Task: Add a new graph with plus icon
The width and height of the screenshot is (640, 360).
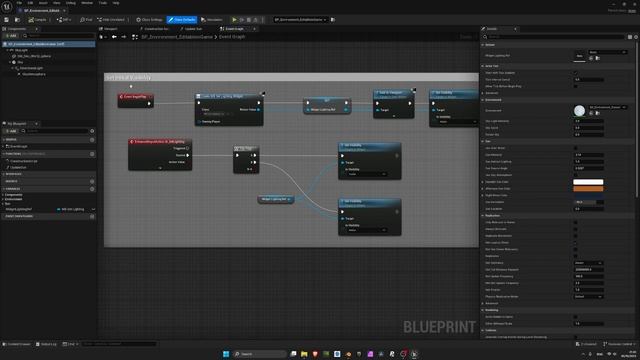Action: coord(92,140)
